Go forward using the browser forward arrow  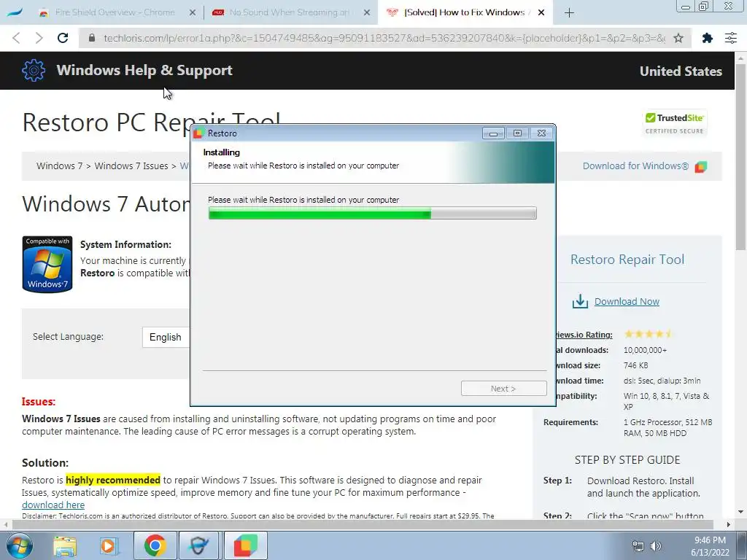(39, 38)
